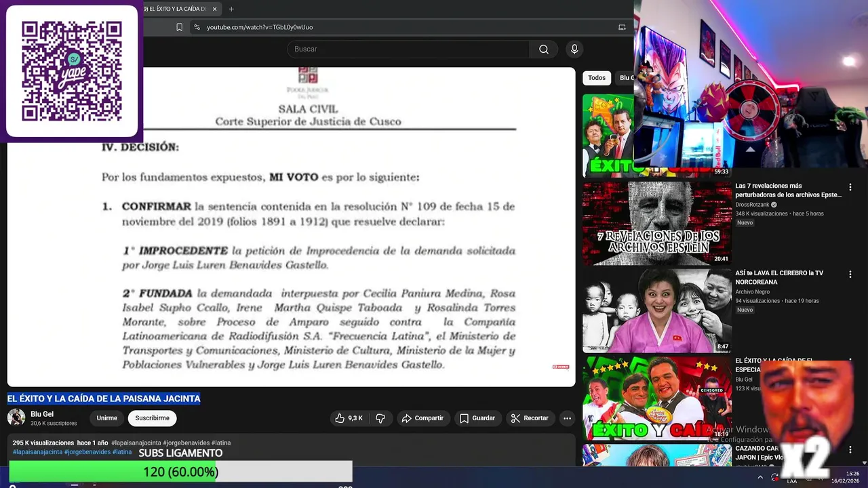The height and width of the screenshot is (488, 868).
Task: Click the Unirme membership button
Action: pos(106,418)
